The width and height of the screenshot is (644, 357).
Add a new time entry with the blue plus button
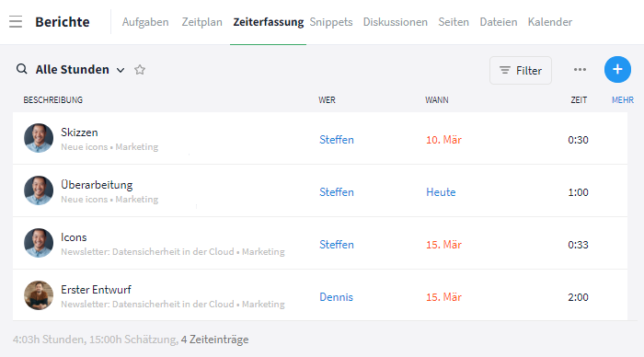[617, 69]
